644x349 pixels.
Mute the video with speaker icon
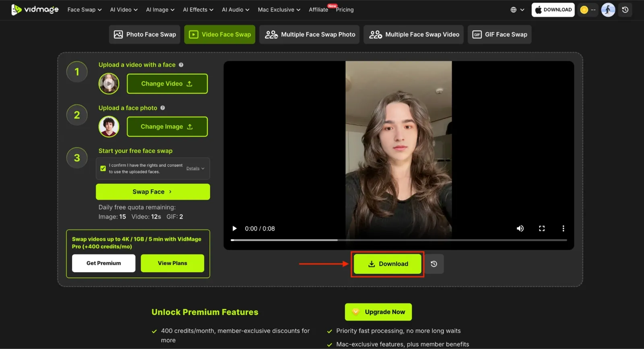click(520, 229)
